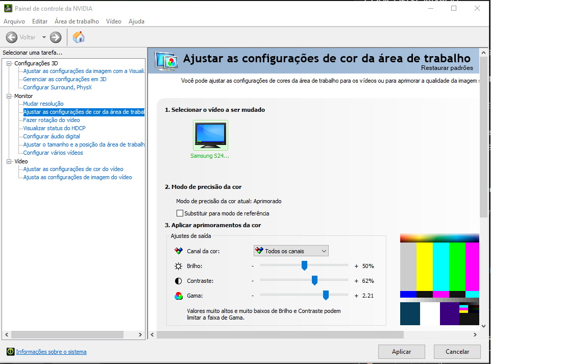
Task: Click the NVIDIA icon in title bar
Action: coord(8,8)
